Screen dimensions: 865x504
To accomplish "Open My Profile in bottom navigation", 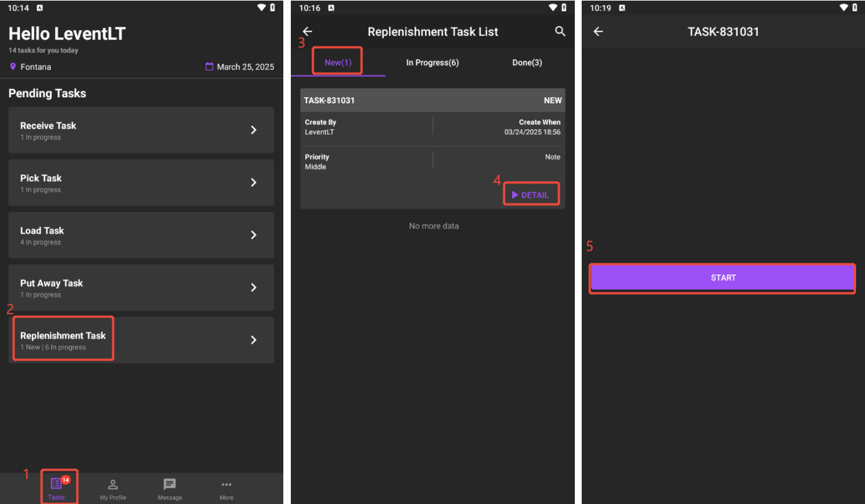I will click(x=113, y=485).
